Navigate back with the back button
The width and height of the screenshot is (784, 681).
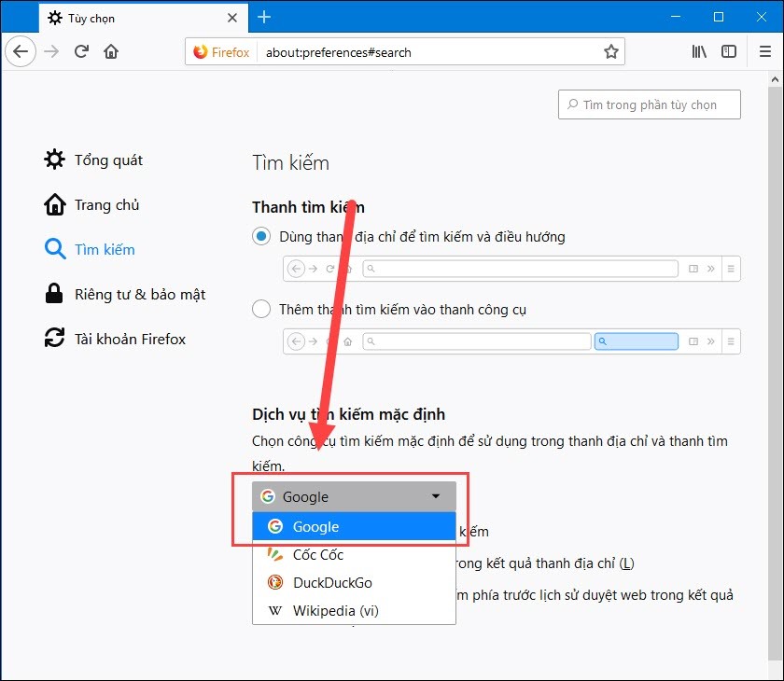pyautogui.click(x=21, y=51)
